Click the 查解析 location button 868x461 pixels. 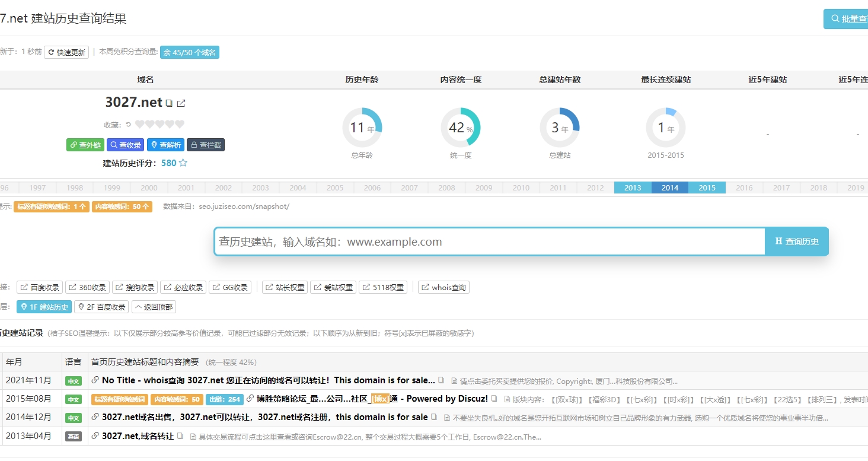(x=165, y=145)
